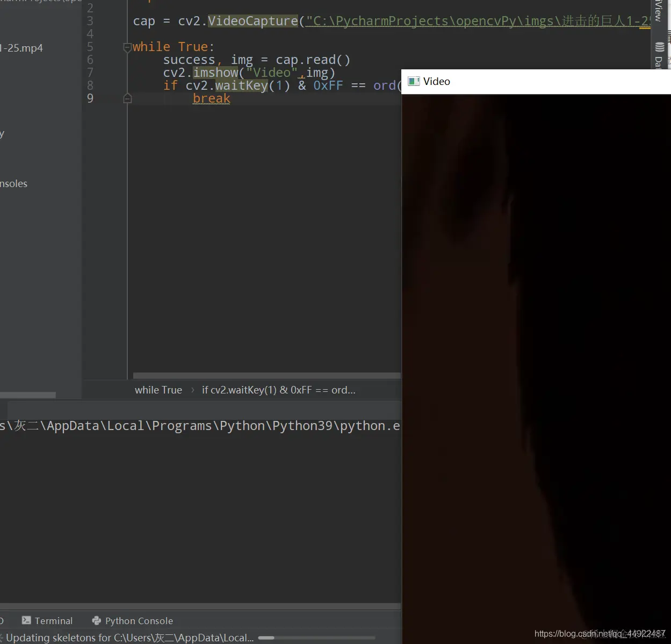The height and width of the screenshot is (644, 671).
Task: Click the fold end marker at line 9
Action: coord(127,98)
